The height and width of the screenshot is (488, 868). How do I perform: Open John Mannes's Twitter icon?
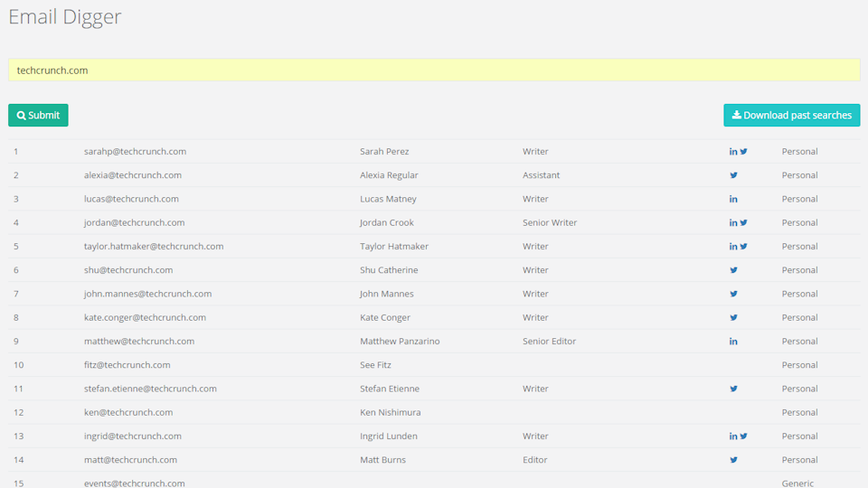[x=733, y=294]
